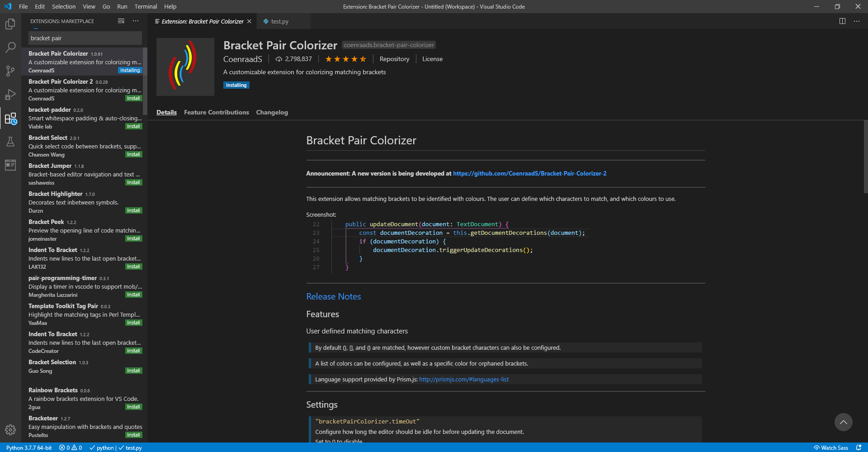
Task: Open the Source Control view
Action: 10,71
